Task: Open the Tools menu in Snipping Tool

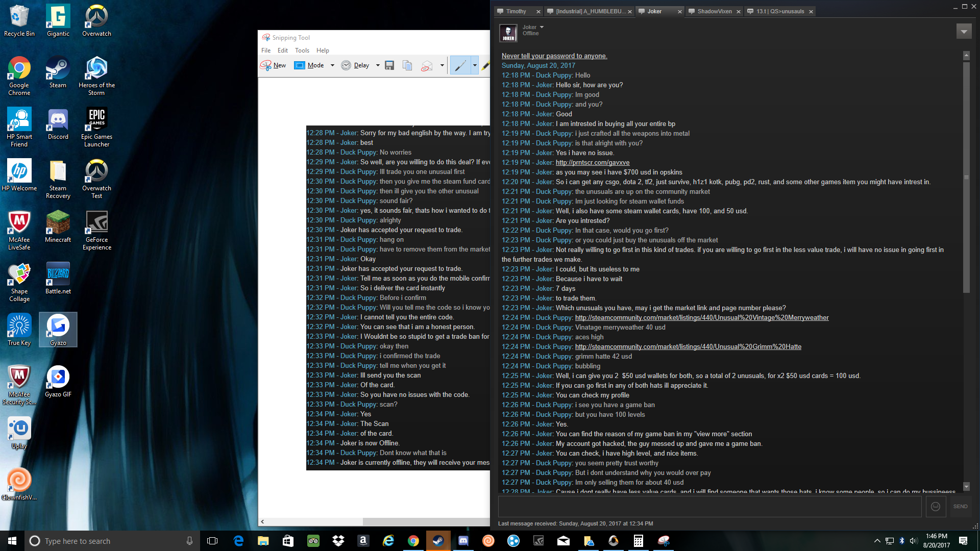Action: point(302,51)
